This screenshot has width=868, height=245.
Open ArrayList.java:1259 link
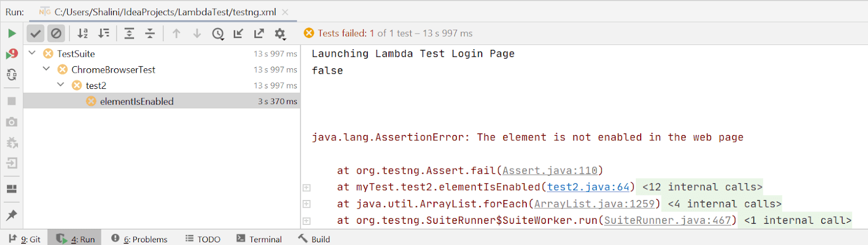(594, 204)
